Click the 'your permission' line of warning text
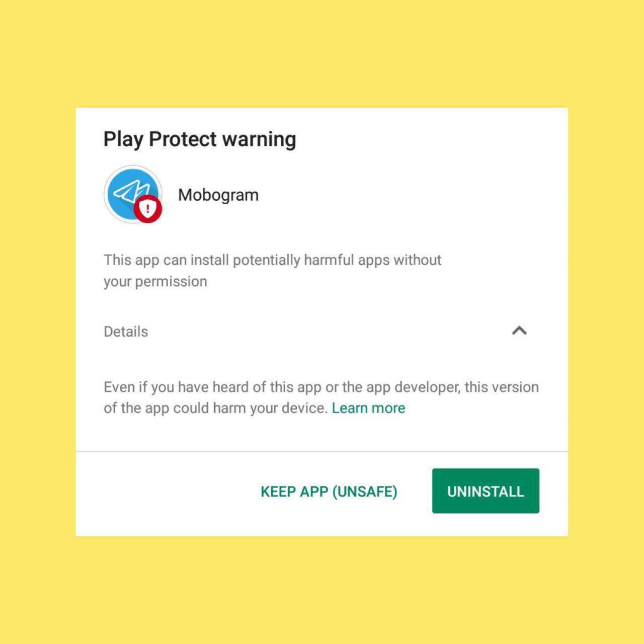The width and height of the screenshot is (644, 644). click(x=155, y=282)
